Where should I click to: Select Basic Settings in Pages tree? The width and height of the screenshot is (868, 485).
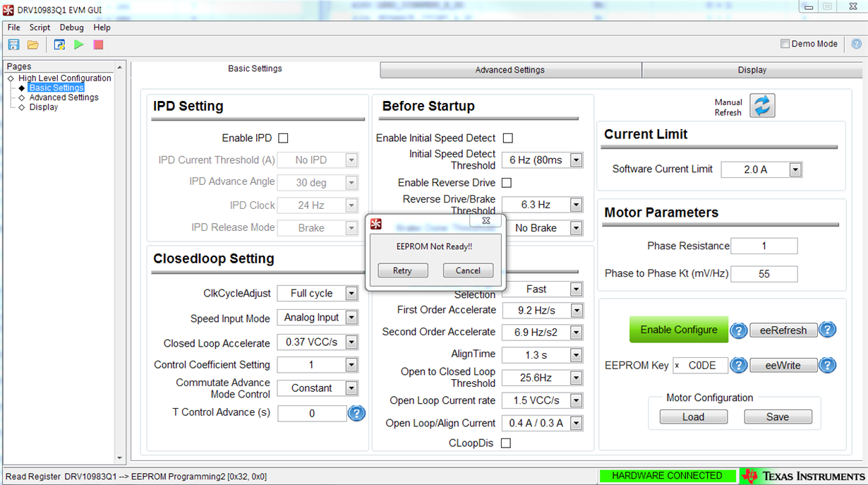click(x=56, y=88)
